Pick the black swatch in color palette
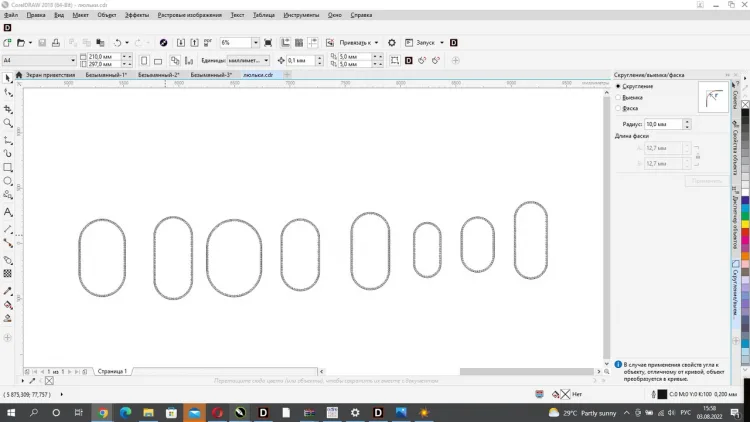Viewport: 750px width, 422px height. [x=745, y=113]
